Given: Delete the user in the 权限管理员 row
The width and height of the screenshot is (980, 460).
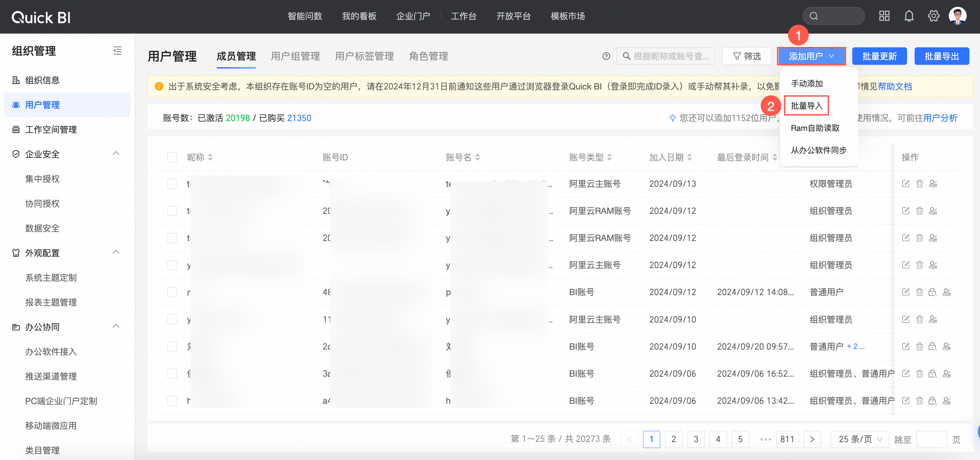Looking at the screenshot, I should [919, 183].
